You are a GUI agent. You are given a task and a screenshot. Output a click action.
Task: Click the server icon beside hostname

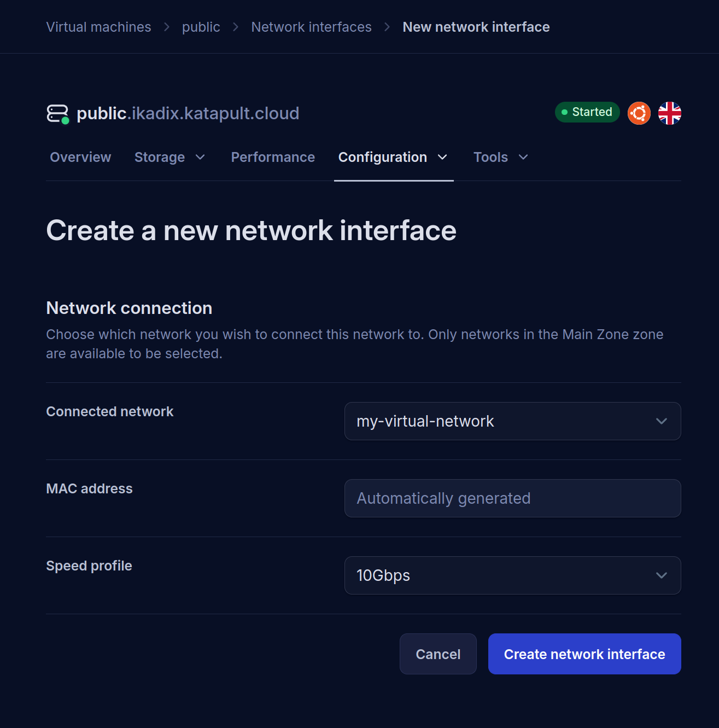pyautogui.click(x=58, y=114)
